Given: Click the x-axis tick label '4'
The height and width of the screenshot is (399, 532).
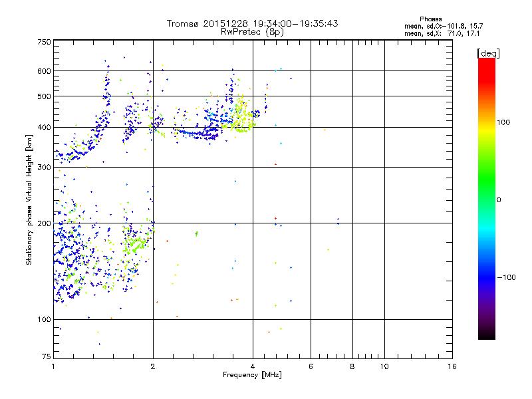Looking at the screenshot, I should (x=253, y=366).
